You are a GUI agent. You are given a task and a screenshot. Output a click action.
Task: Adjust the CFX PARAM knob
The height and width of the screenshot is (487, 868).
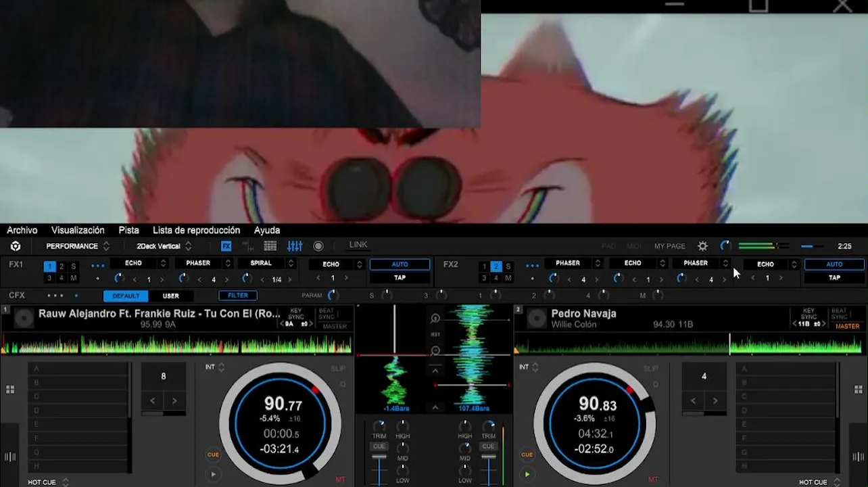332,295
